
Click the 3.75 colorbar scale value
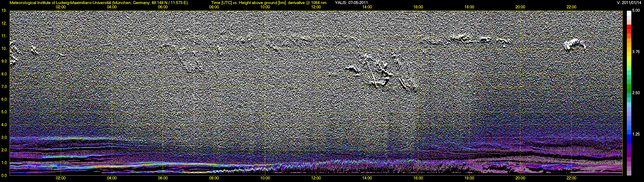(636, 52)
